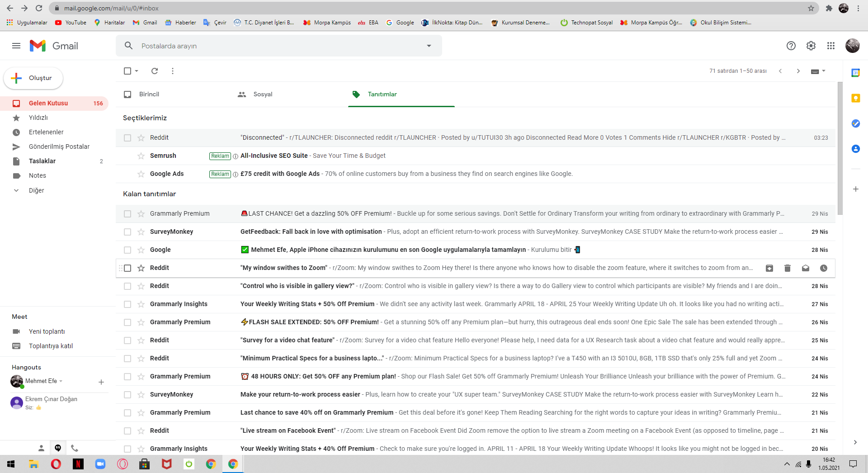Archive the Reddit 'My window swithes to Zoom' email
This screenshot has width=868, height=473.
[x=769, y=268]
